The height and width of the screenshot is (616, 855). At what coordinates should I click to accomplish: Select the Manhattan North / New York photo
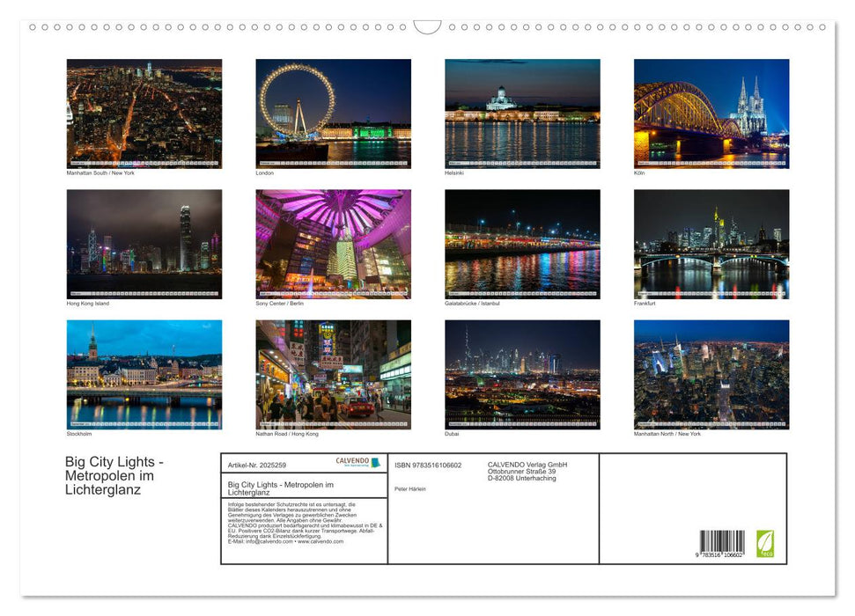(x=711, y=374)
